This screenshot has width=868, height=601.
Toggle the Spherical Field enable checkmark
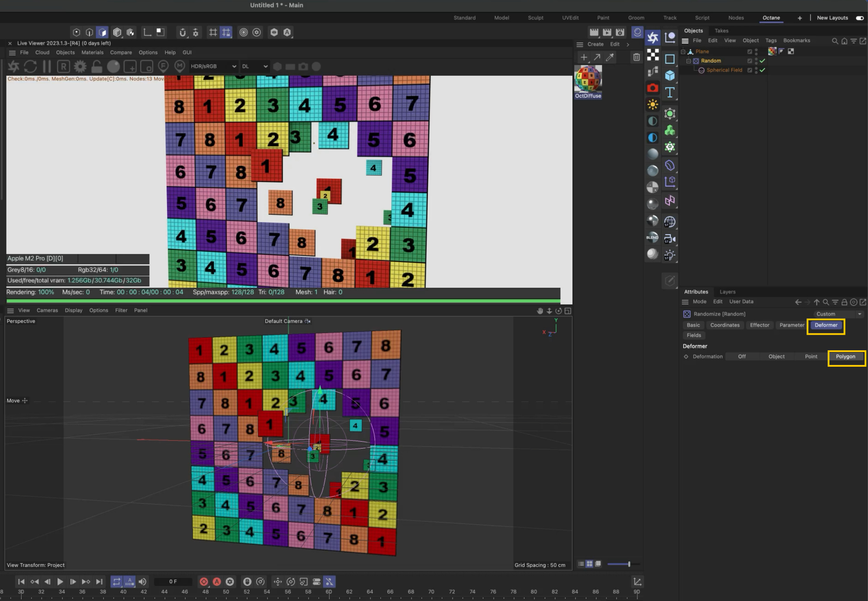[x=762, y=70]
